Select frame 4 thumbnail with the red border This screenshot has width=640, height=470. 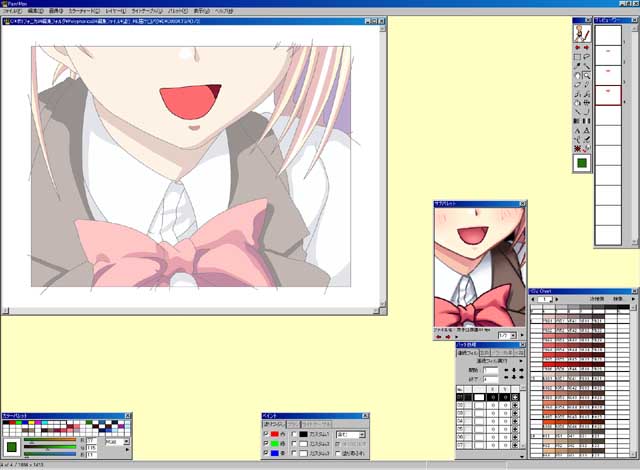pyautogui.click(x=608, y=95)
